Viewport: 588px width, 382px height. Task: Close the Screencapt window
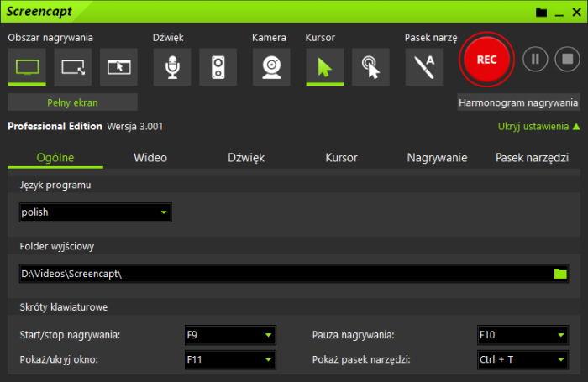tap(577, 13)
